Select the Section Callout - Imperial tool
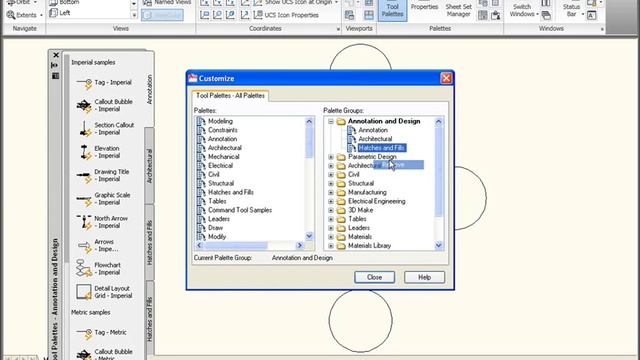Viewport: 640px width, 360px height. tap(104, 129)
